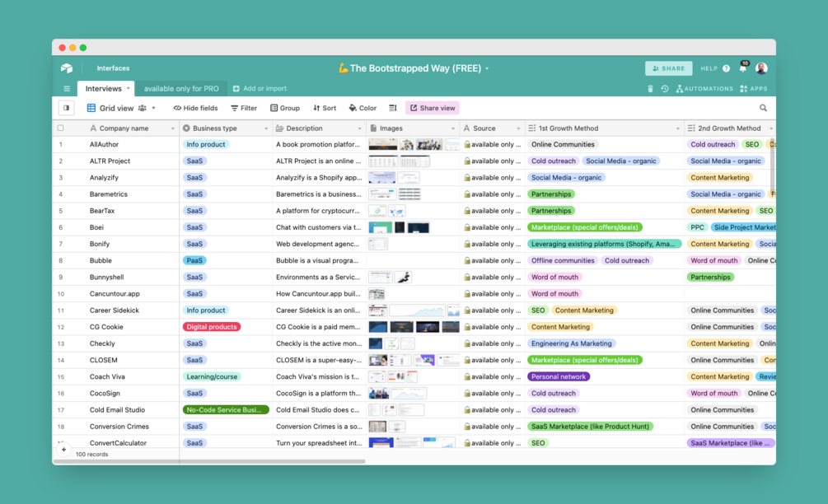
Task: Open the notifications bell icon
Action: click(x=743, y=68)
